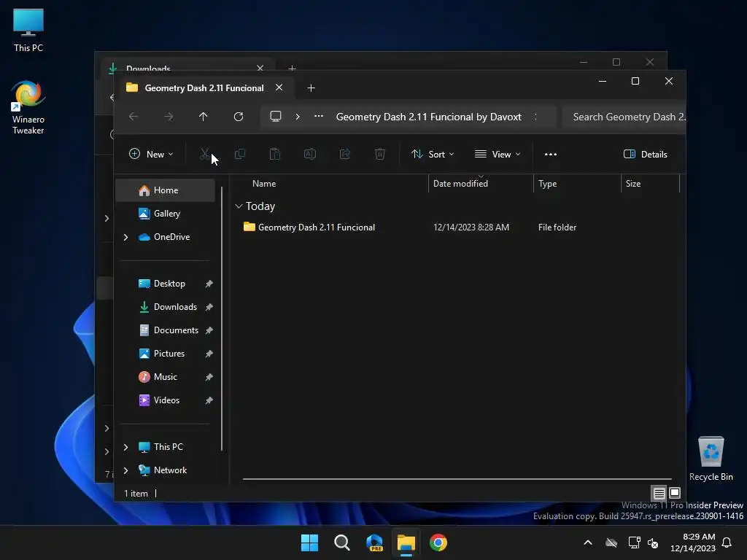
Task: Open the Sort options dropdown
Action: 433,155
